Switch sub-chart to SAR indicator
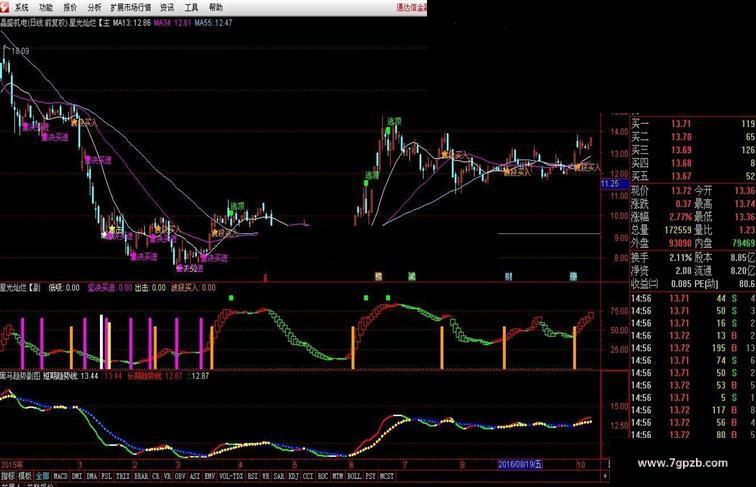Screen dimensions: 756x487 pyautogui.click(x=279, y=476)
